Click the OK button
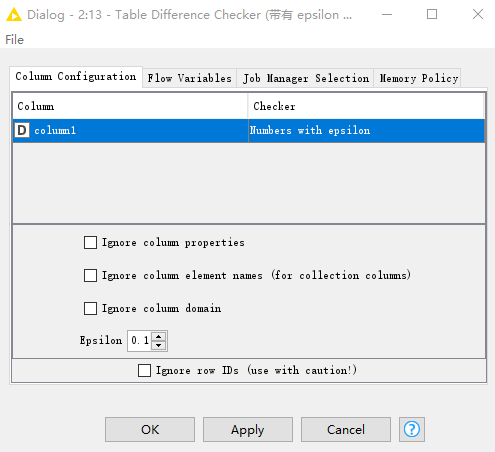Viewport: 495px width, 452px height. point(150,429)
